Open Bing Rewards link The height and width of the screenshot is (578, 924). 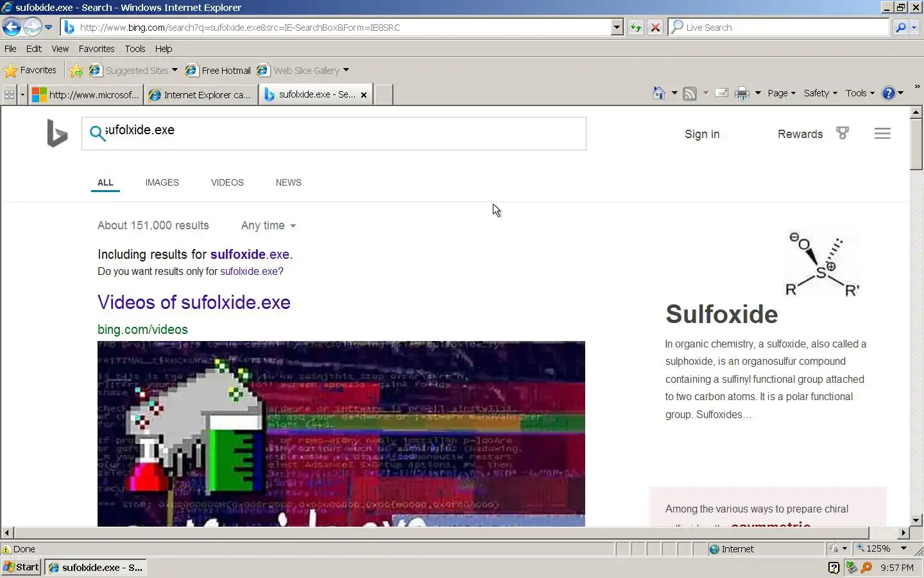click(x=800, y=134)
